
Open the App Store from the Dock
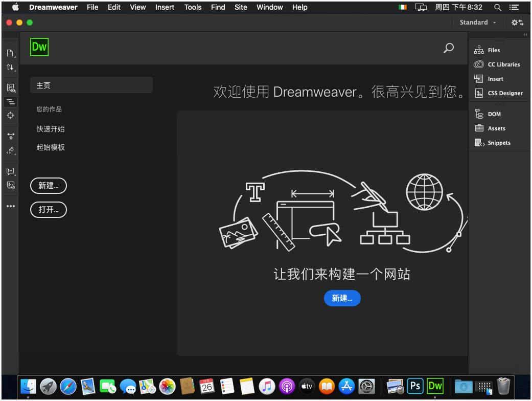pos(346,386)
